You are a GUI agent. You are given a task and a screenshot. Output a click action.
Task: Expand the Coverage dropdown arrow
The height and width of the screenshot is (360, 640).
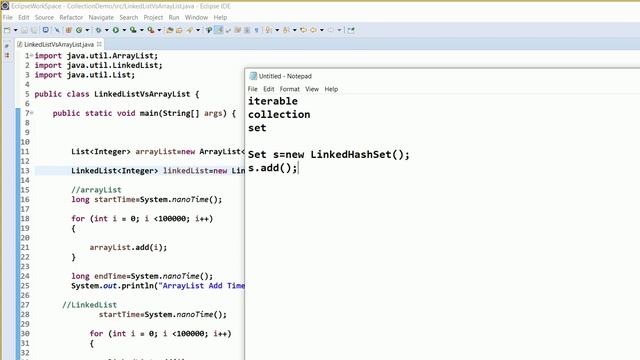click(x=142, y=30)
